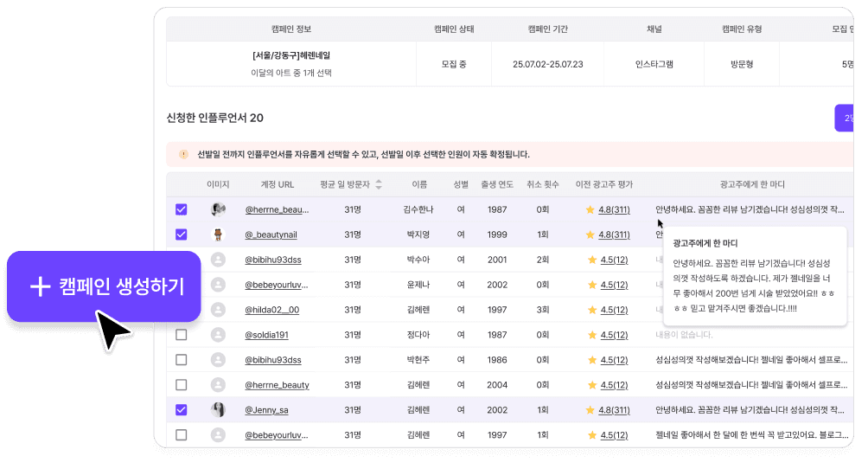Open the @_beautynail account link
Screen dimensions: 868x469
tap(271, 234)
